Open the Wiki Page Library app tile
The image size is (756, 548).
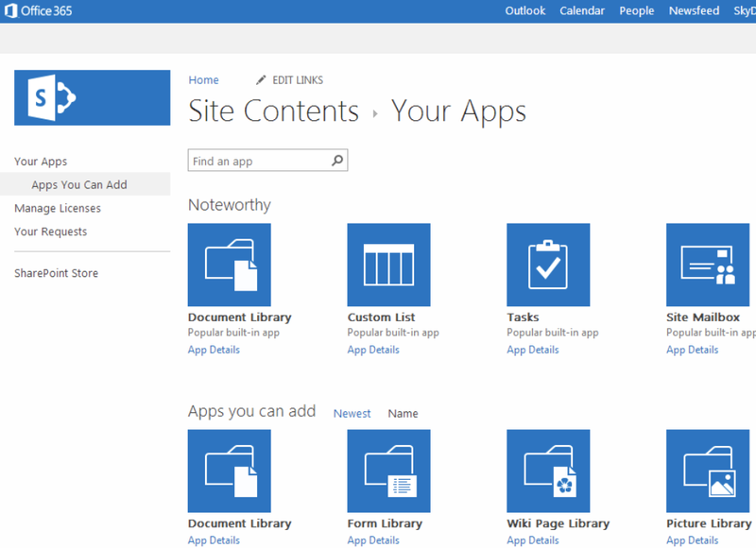[548, 471]
